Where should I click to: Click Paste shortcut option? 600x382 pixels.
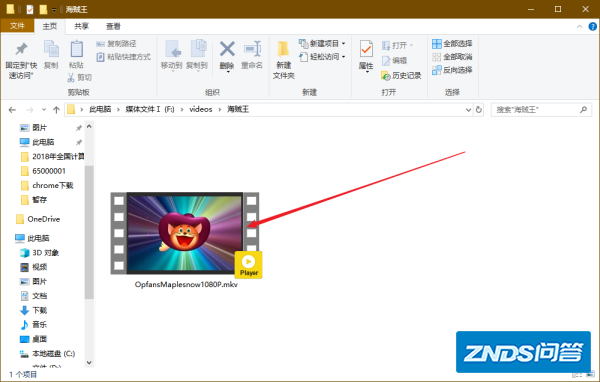[124, 57]
